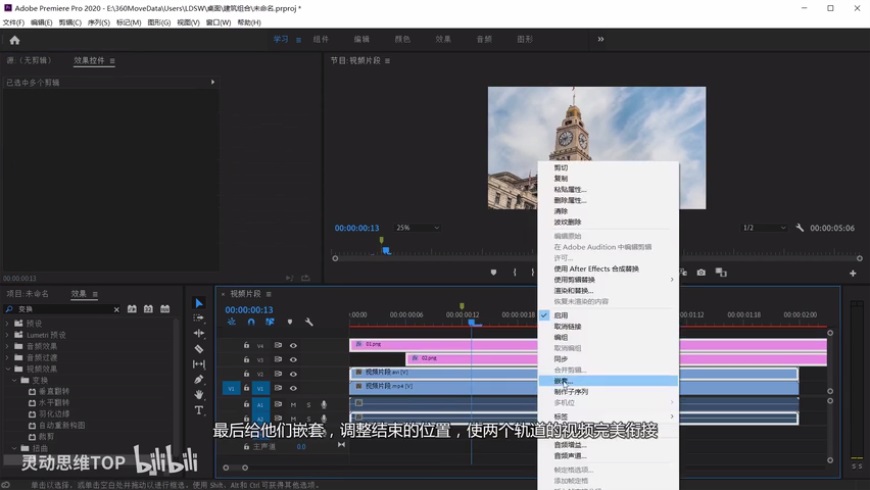Select the 水平翻转 effect
870x490 pixels.
[54, 402]
